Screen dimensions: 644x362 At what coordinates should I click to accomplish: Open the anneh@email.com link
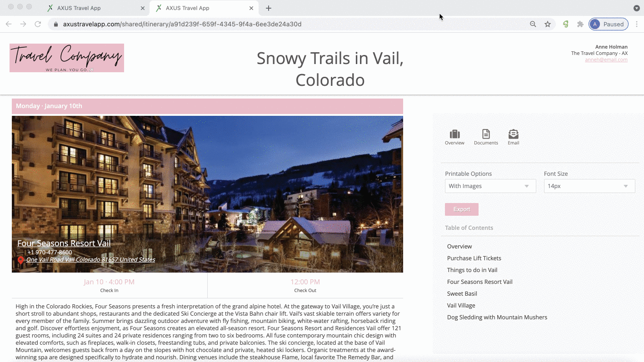coord(606,60)
